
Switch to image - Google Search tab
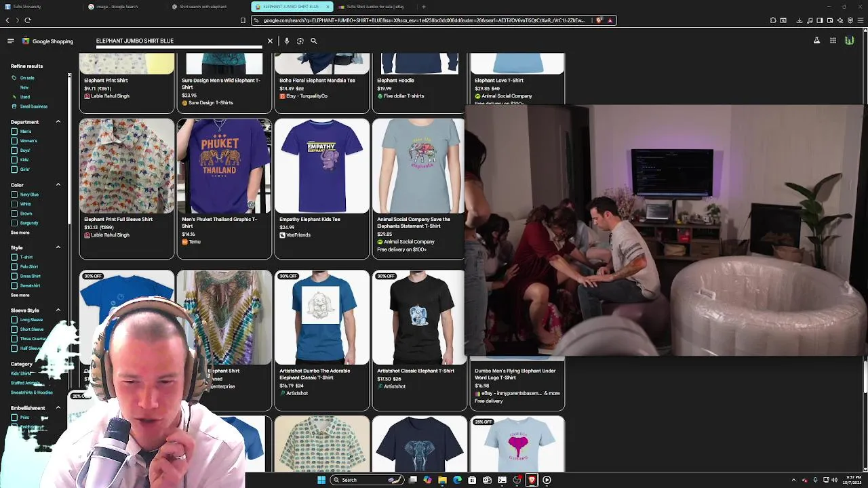click(125, 7)
